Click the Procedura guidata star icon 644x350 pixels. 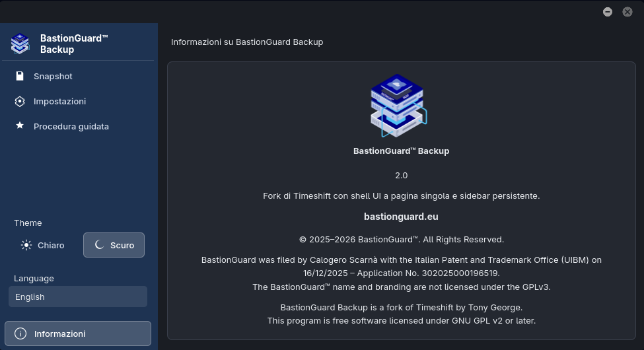tap(20, 125)
